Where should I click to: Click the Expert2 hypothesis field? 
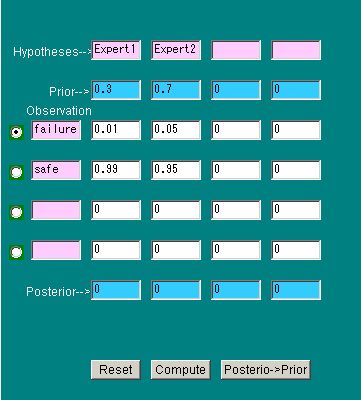tap(176, 50)
